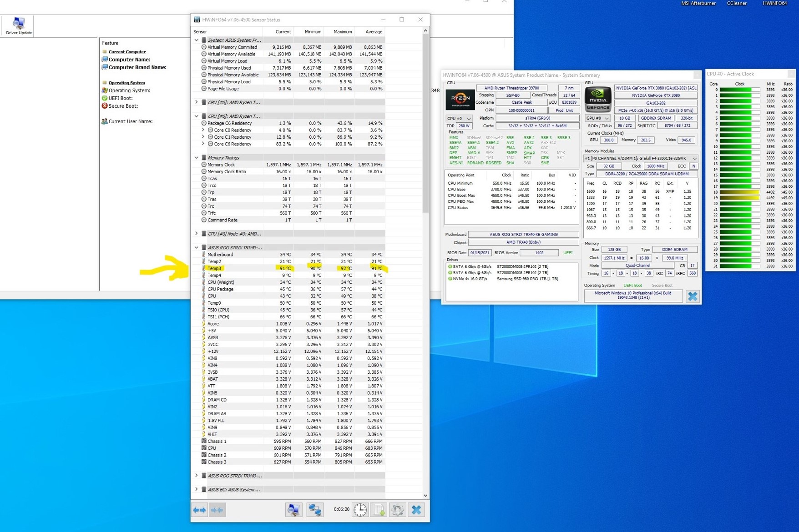Click the NVMe drive green status icon
799x532 pixels.
[x=450, y=279]
